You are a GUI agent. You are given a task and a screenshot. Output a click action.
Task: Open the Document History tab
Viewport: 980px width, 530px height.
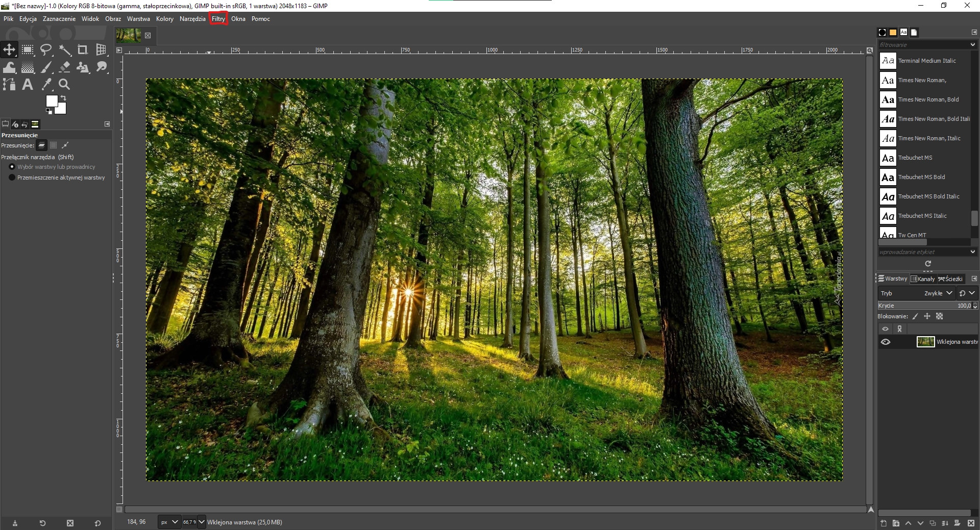(914, 32)
